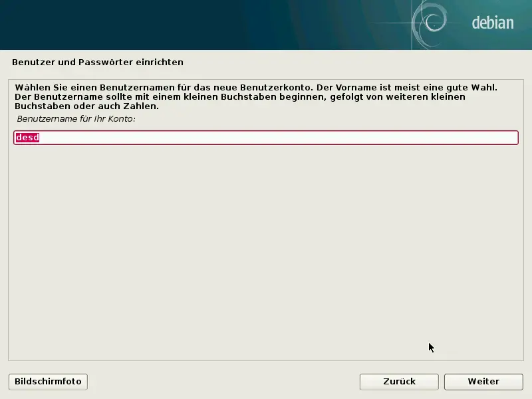
Task: Click the red border of the username box
Action: point(266,131)
